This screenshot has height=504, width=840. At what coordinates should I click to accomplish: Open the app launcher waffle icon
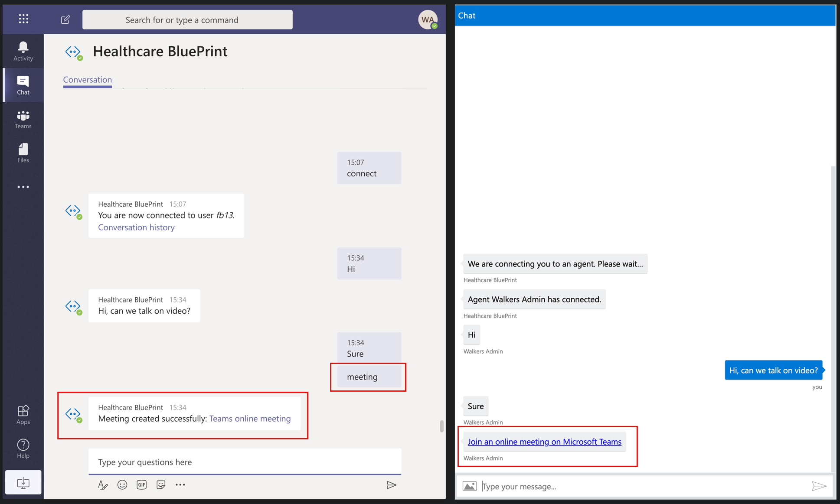coord(23,19)
